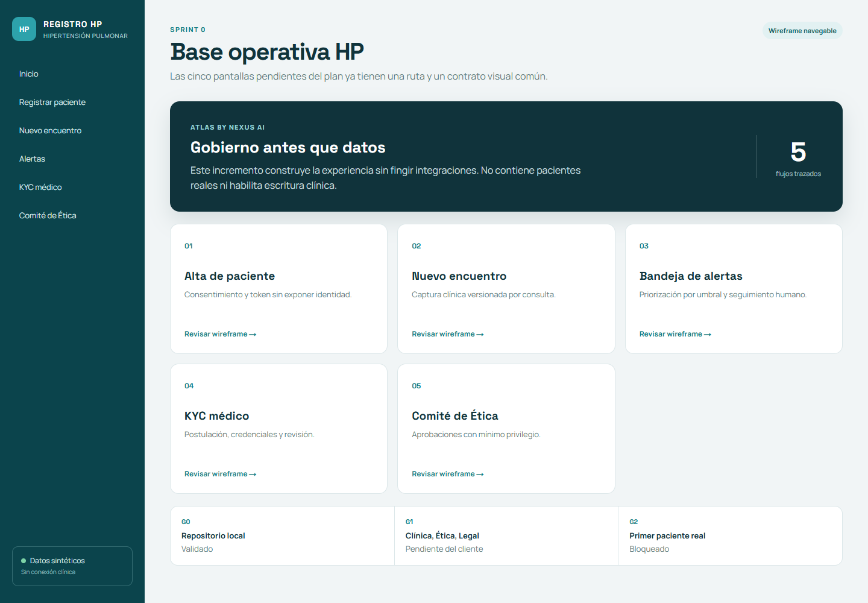The height and width of the screenshot is (603, 868).
Task: Open Revisar wireframe in Comité de Ética card
Action: tap(448, 474)
